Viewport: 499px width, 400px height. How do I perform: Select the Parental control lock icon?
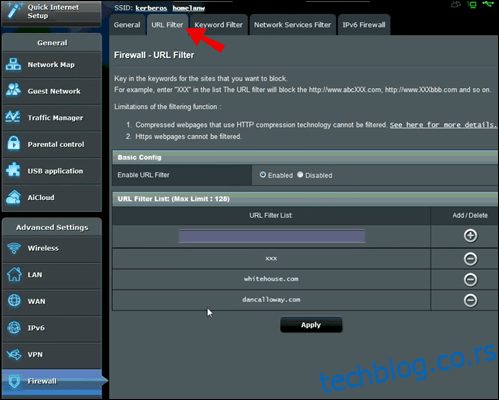pos(13,143)
